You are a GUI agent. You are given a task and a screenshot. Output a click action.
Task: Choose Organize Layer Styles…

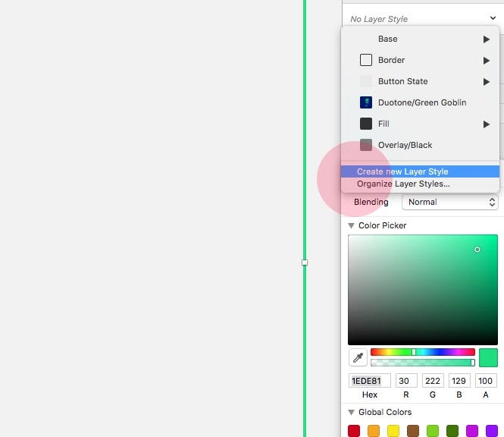pyautogui.click(x=420, y=184)
